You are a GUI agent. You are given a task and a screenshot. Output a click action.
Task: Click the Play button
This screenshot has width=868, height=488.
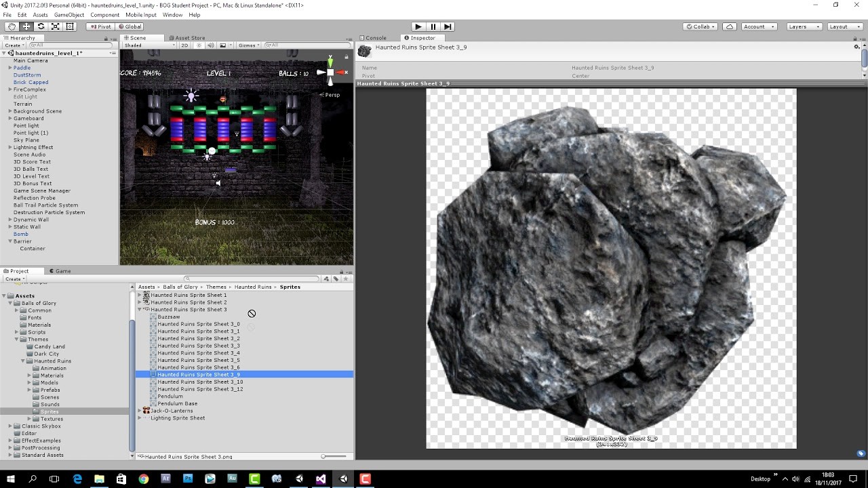(x=418, y=26)
